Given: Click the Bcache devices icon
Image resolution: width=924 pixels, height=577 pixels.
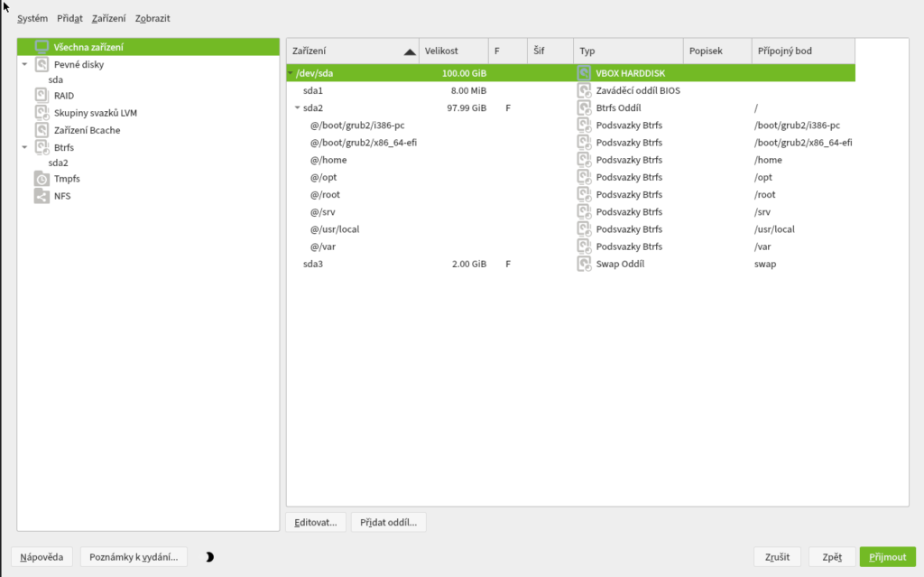Looking at the screenshot, I should (42, 130).
